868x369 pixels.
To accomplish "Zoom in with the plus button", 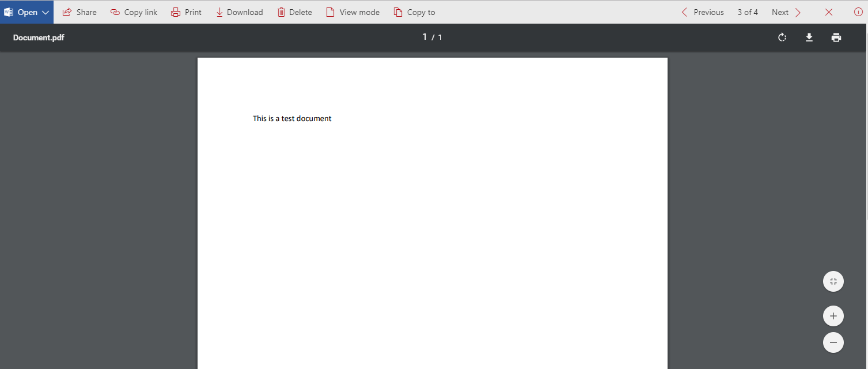I will point(833,316).
